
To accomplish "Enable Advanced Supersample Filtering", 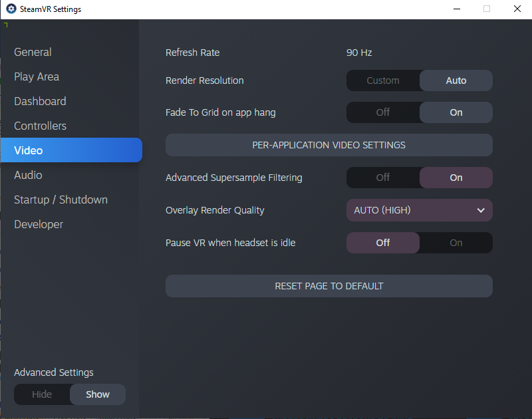I will pyautogui.click(x=456, y=178).
